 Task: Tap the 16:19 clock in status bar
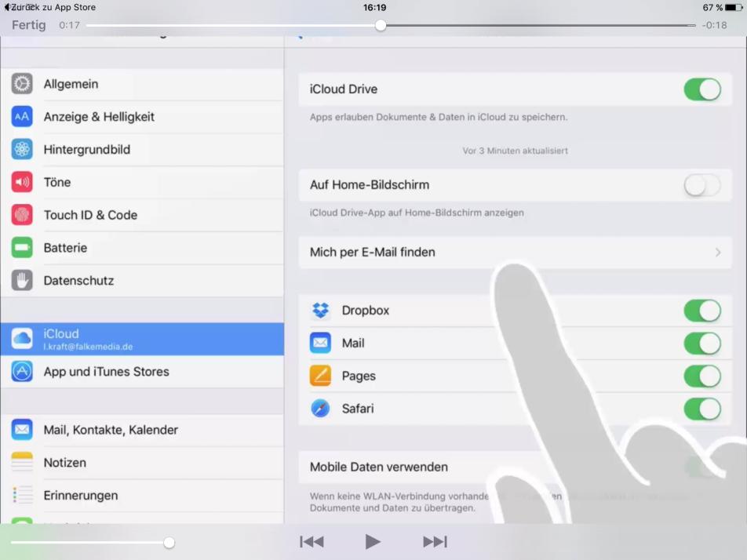point(374,8)
